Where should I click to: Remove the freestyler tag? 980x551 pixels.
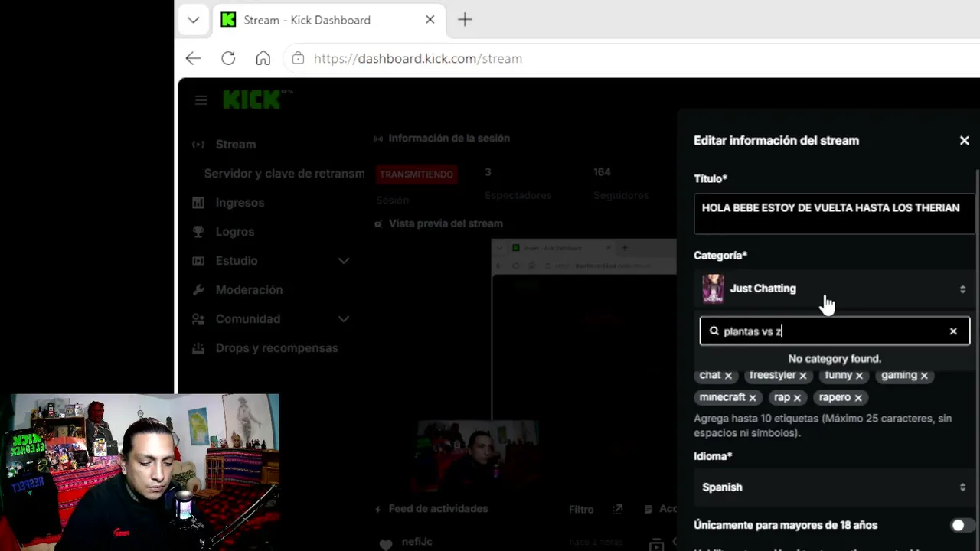[803, 376]
